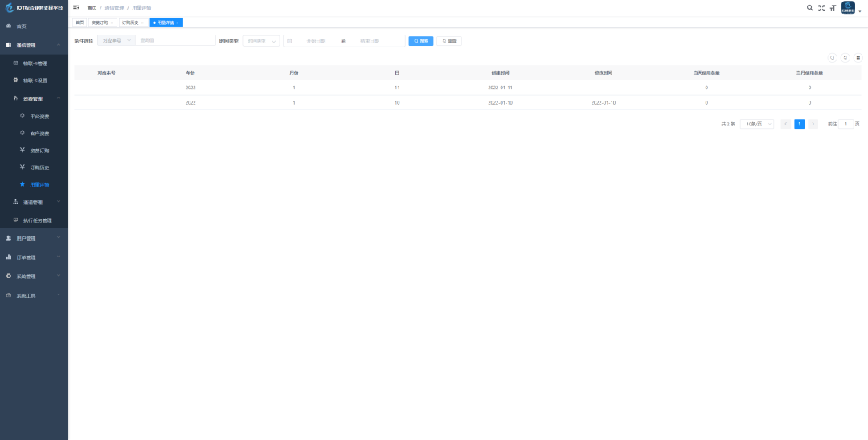Close the 用量详情 tab with its x
The width and height of the screenshot is (868, 440).
click(x=177, y=23)
